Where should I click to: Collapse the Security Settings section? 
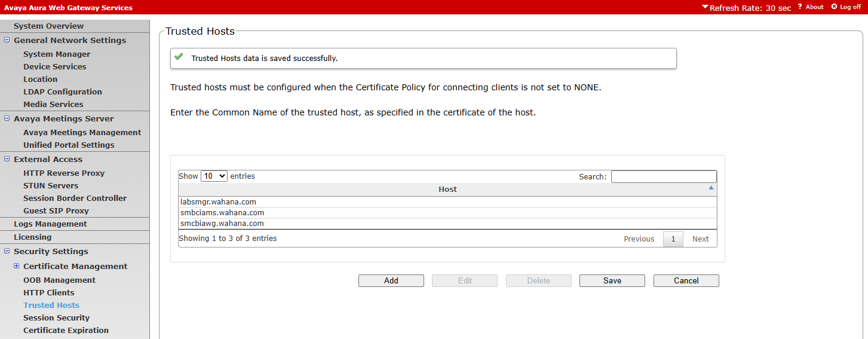pos(7,251)
